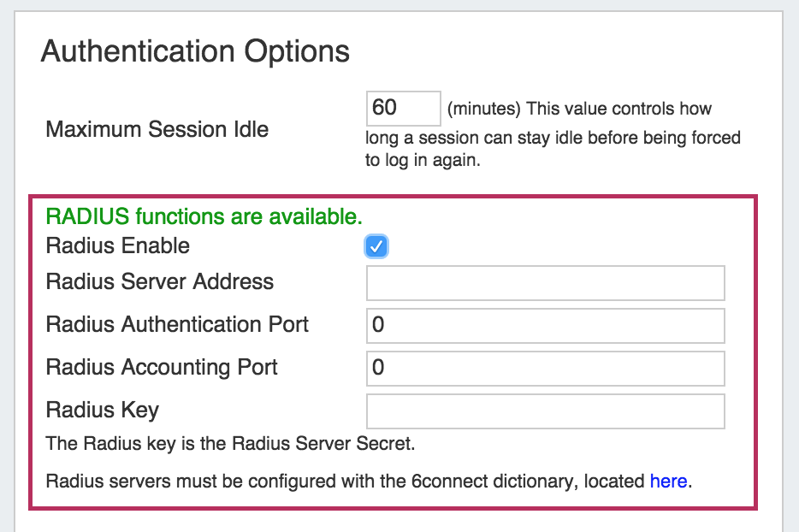Click the 'Radius Authentication Port' label

pyautogui.click(x=177, y=325)
